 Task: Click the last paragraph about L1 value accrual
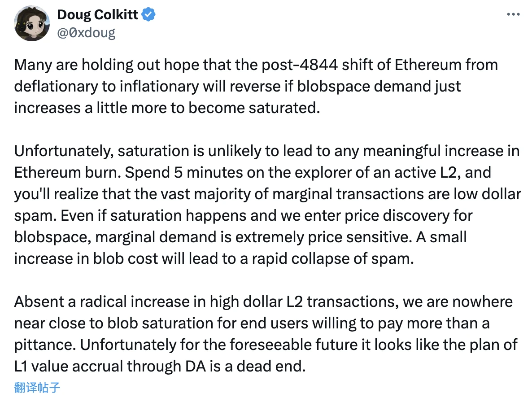264,334
